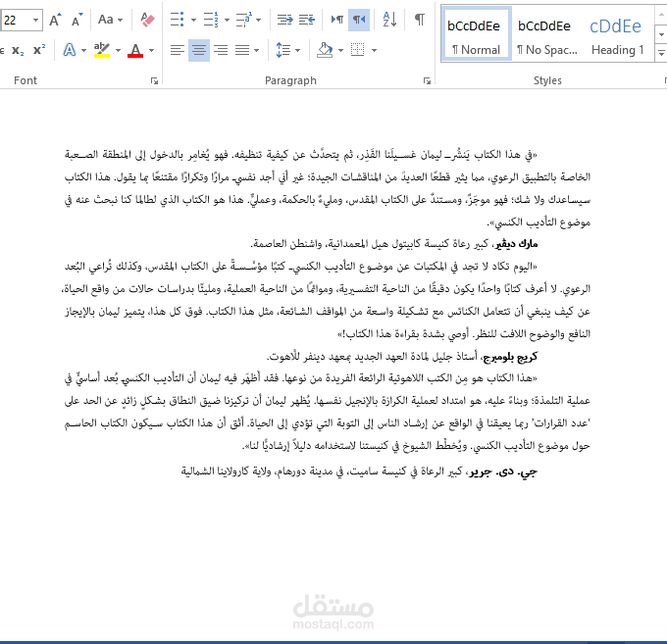Click the Line and Paragraph Spacing icon

(282, 51)
